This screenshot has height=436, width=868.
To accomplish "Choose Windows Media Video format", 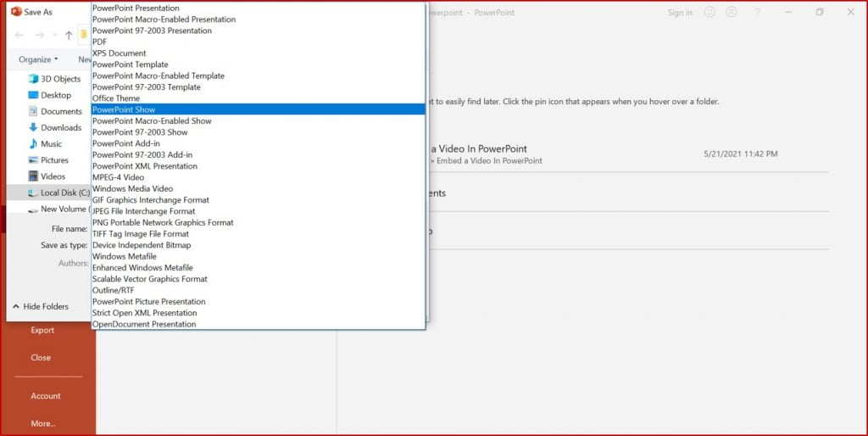I will pos(258,188).
